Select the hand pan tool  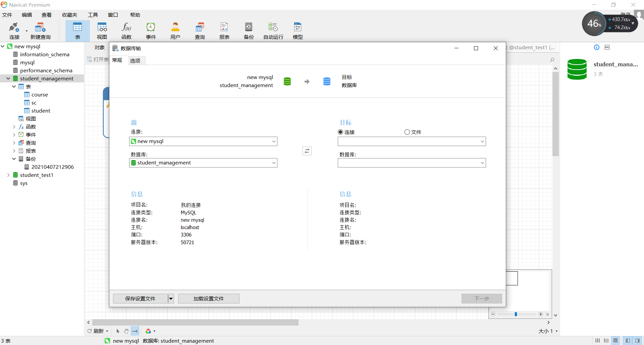126,331
